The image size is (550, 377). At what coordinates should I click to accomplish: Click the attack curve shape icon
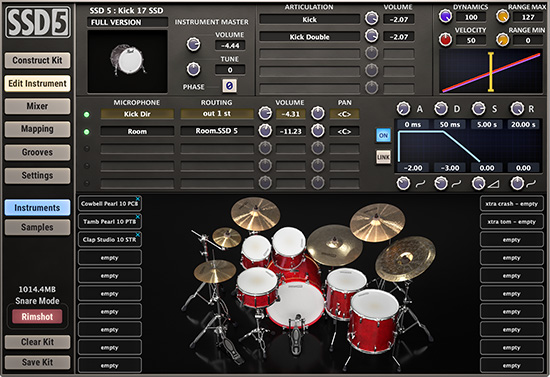click(x=421, y=183)
